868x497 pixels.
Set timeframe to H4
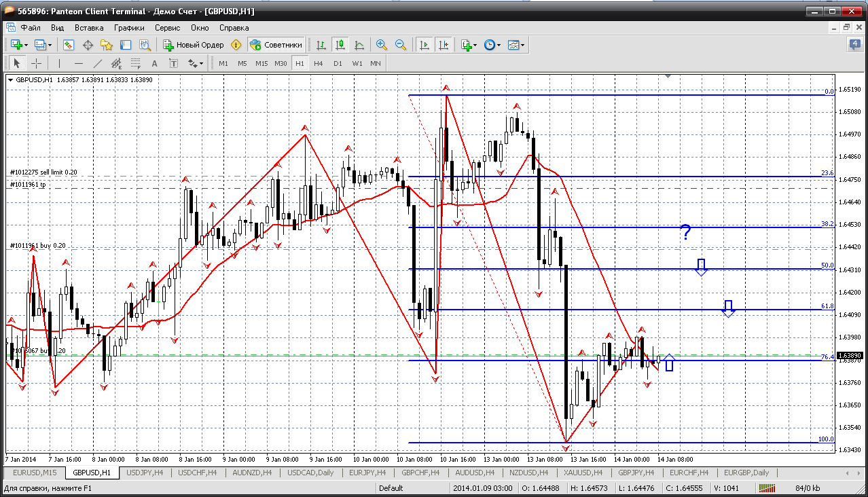(319, 63)
